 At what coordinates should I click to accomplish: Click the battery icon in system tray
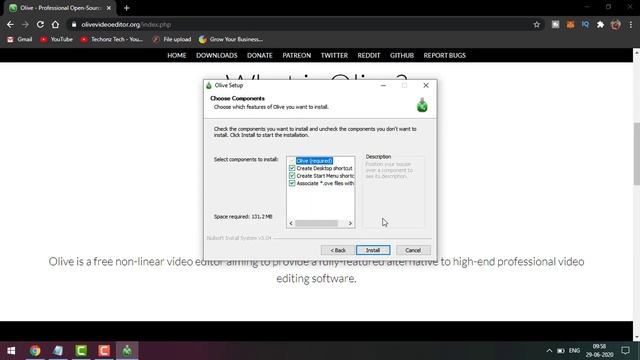pos(561,351)
